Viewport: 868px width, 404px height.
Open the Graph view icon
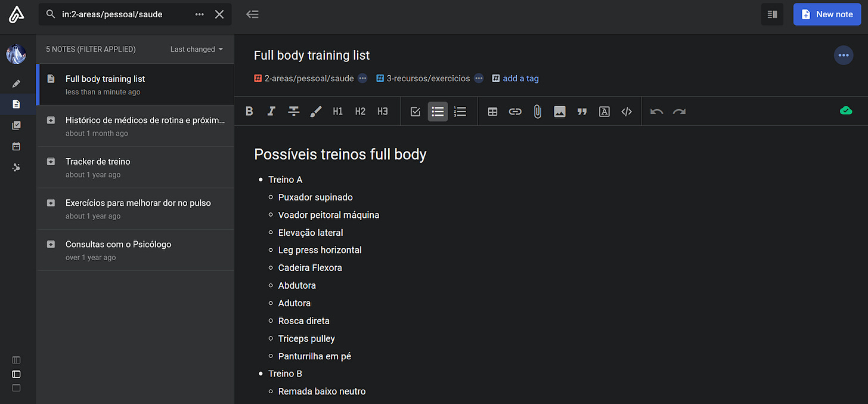coord(16,167)
